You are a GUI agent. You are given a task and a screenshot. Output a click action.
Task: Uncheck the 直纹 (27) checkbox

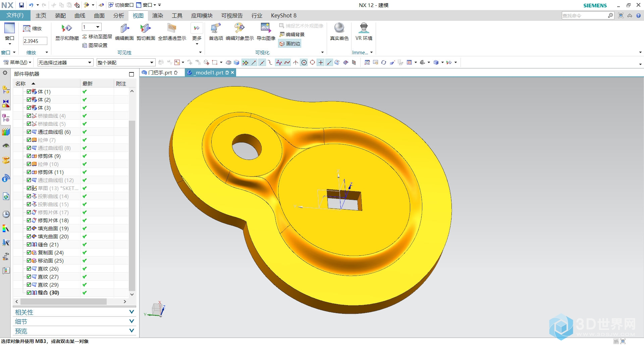(29, 277)
